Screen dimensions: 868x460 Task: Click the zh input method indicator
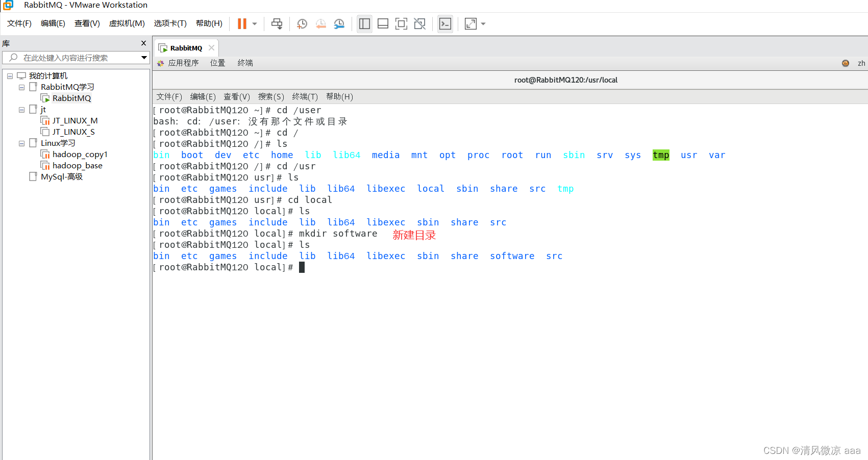coord(861,63)
